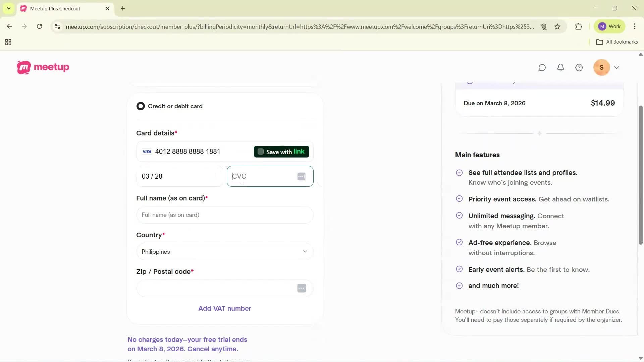This screenshot has width=644, height=362.
Task: Toggle the Save with Link switch
Action: point(260,152)
